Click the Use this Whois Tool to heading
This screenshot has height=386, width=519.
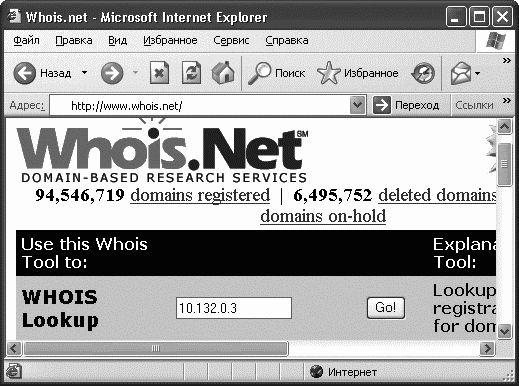pos(84,253)
